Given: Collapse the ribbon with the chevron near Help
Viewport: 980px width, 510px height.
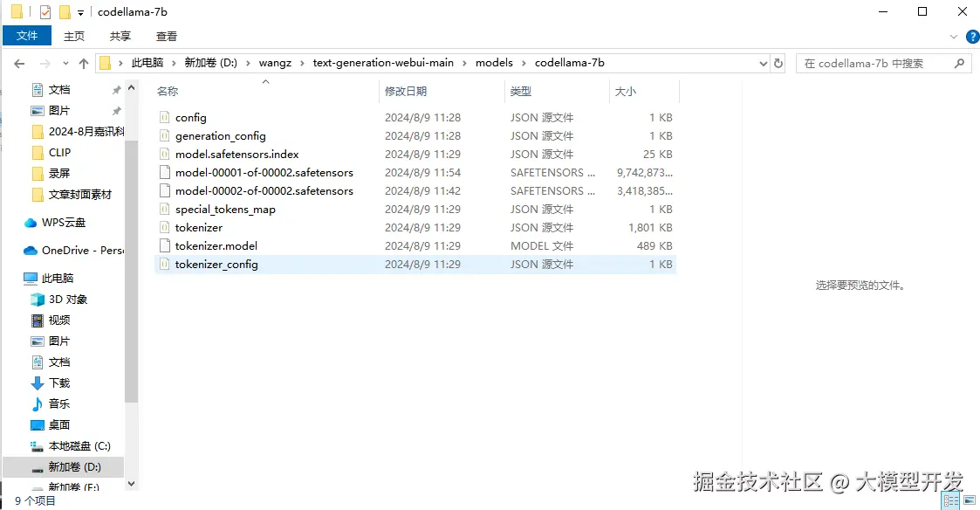Looking at the screenshot, I should click(x=955, y=36).
